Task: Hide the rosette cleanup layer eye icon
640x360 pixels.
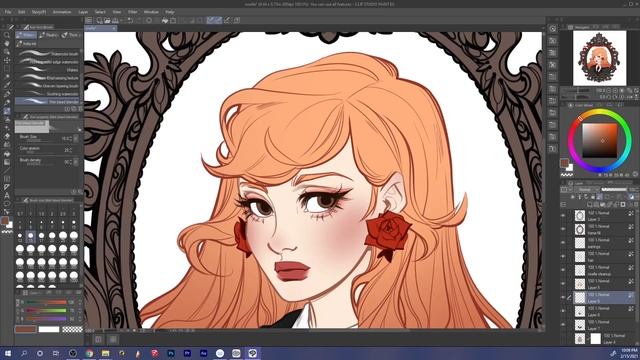Action: click(x=563, y=270)
